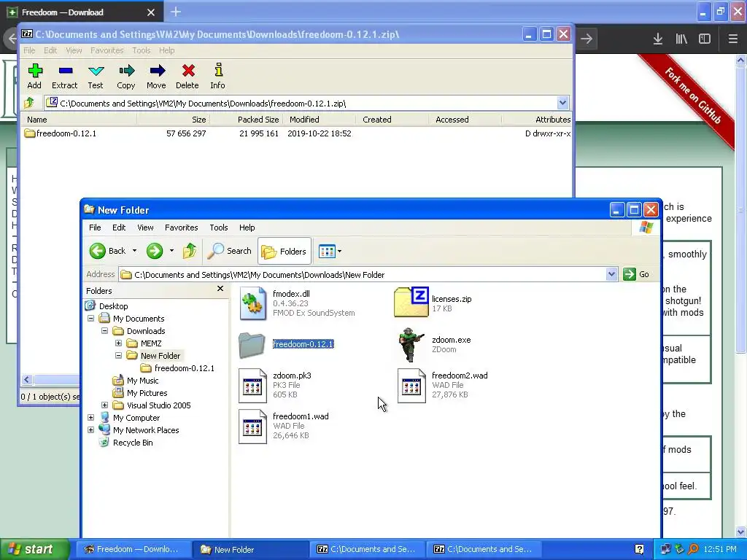Open a new browser tab with plus
This screenshot has width=747, height=560.
pos(175,12)
